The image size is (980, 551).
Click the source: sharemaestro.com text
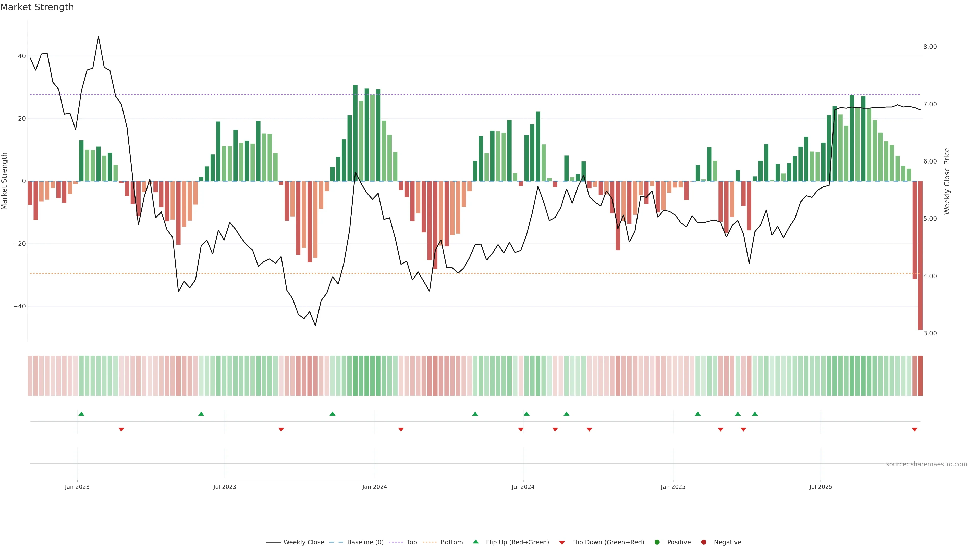click(x=926, y=464)
